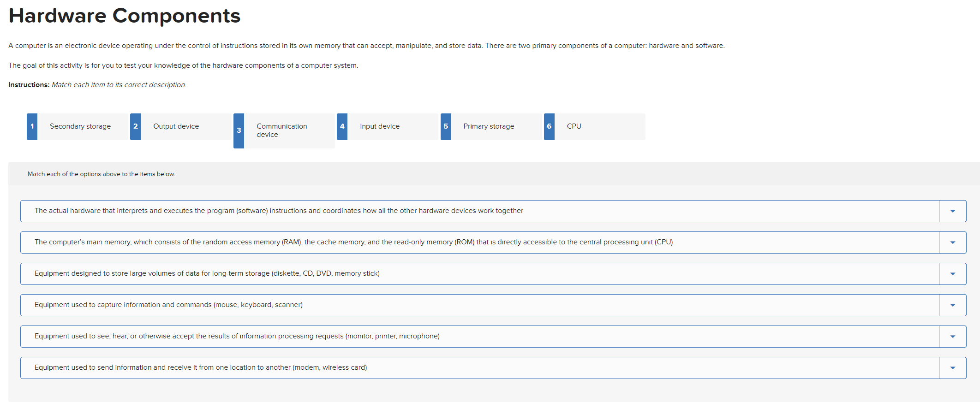This screenshot has width=980, height=420.
Task: Open dropdown arrow for modem, wireless card row
Action: (x=952, y=368)
